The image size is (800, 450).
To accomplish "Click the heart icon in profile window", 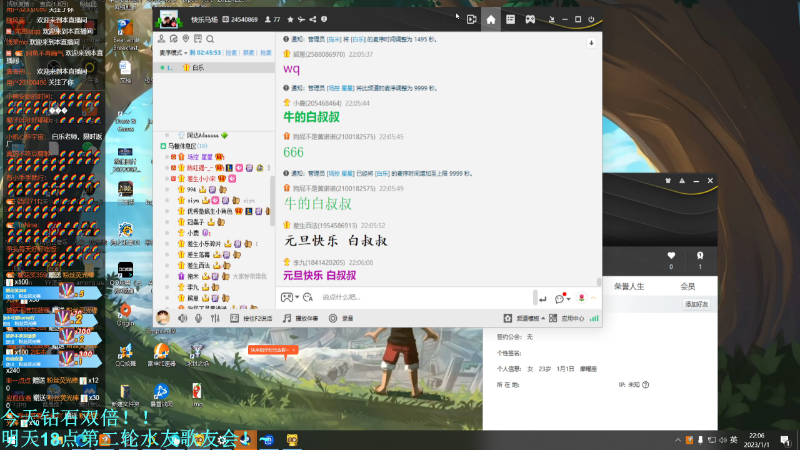I will tap(671, 256).
